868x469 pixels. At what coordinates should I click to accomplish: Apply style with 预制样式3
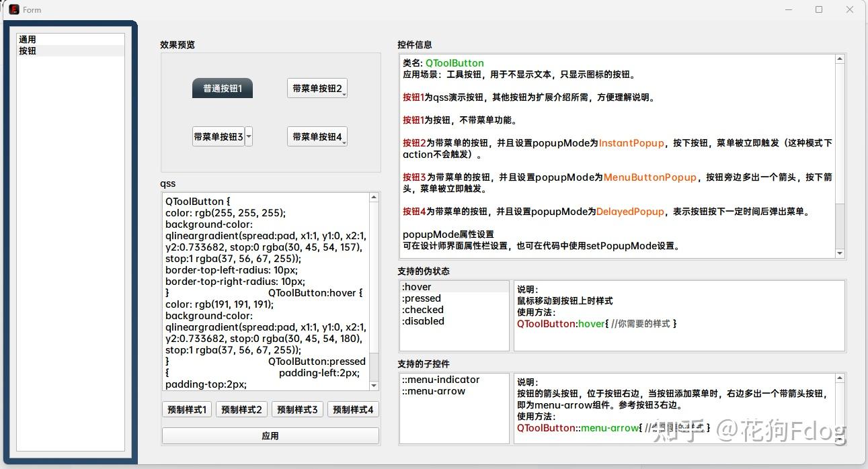297,409
